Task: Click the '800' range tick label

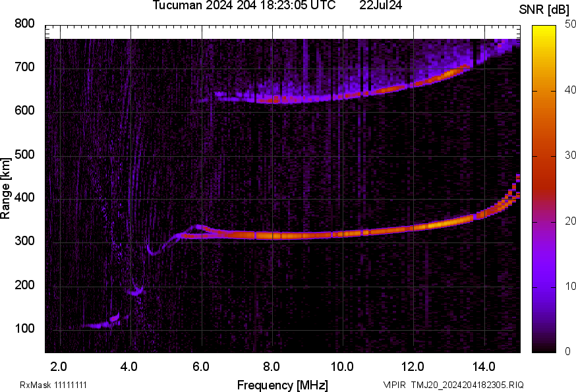Action: pos(25,24)
